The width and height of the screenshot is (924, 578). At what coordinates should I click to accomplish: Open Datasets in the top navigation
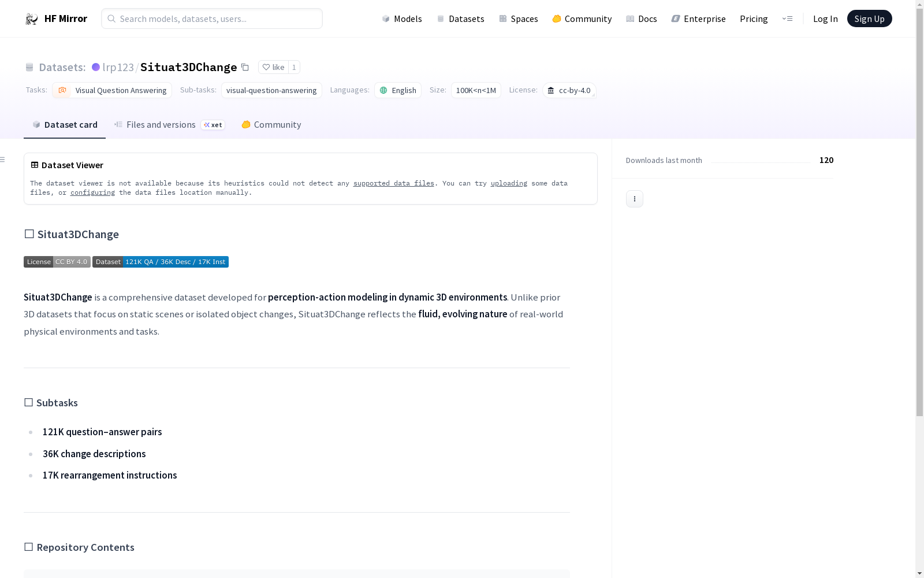460,18
